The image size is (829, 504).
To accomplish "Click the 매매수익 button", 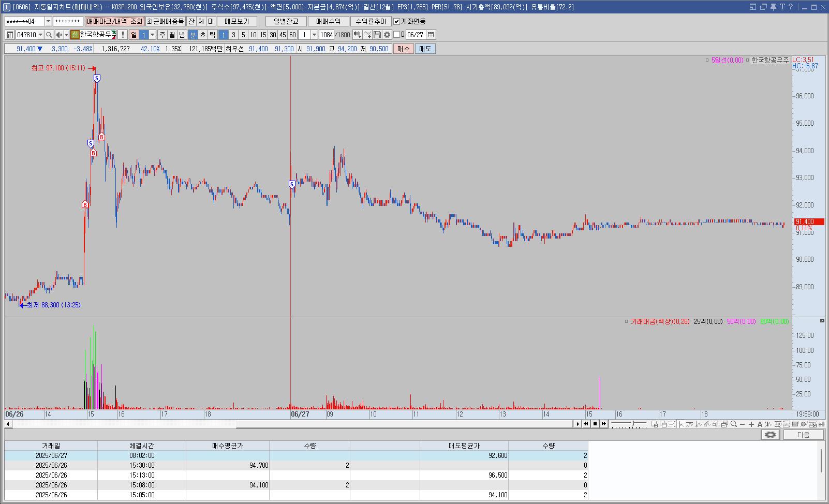I will [x=329, y=21].
